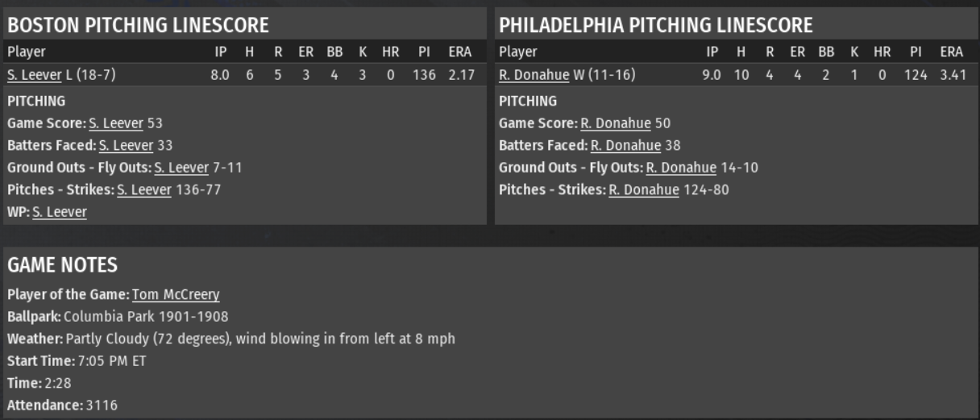
Task: Click the Attendance 3116 line
Action: tap(62, 405)
